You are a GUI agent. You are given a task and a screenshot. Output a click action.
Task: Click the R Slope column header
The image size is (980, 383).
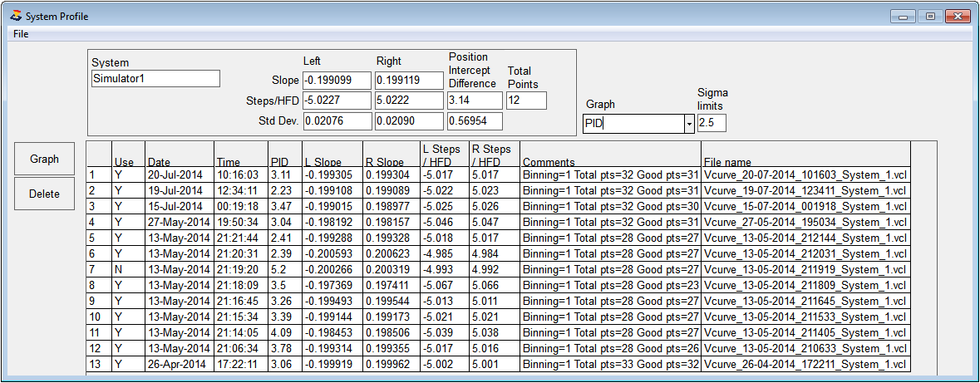392,155
